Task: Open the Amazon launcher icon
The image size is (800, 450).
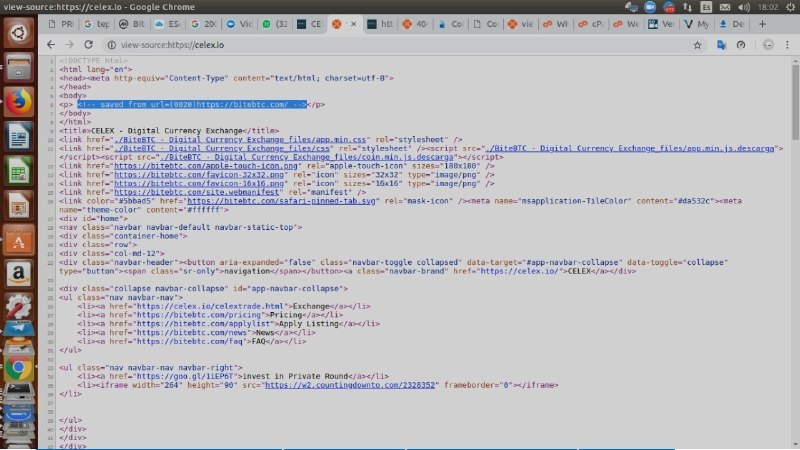Action: pos(19,274)
